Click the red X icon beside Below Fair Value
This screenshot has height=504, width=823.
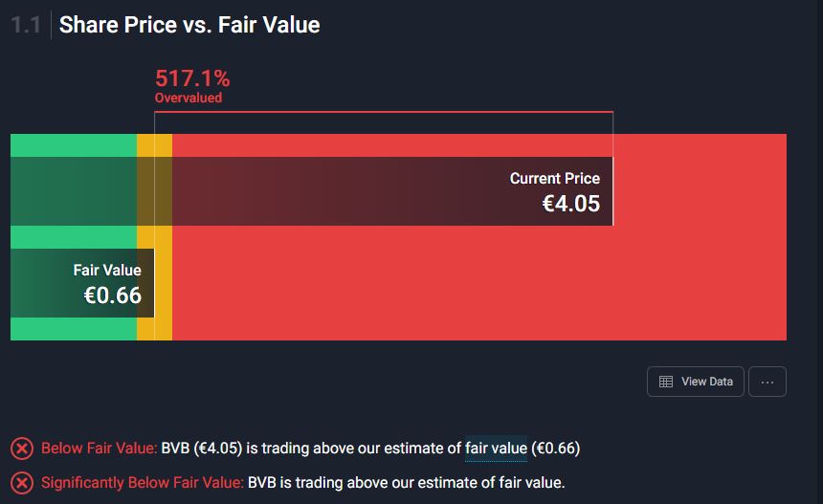tap(21, 449)
